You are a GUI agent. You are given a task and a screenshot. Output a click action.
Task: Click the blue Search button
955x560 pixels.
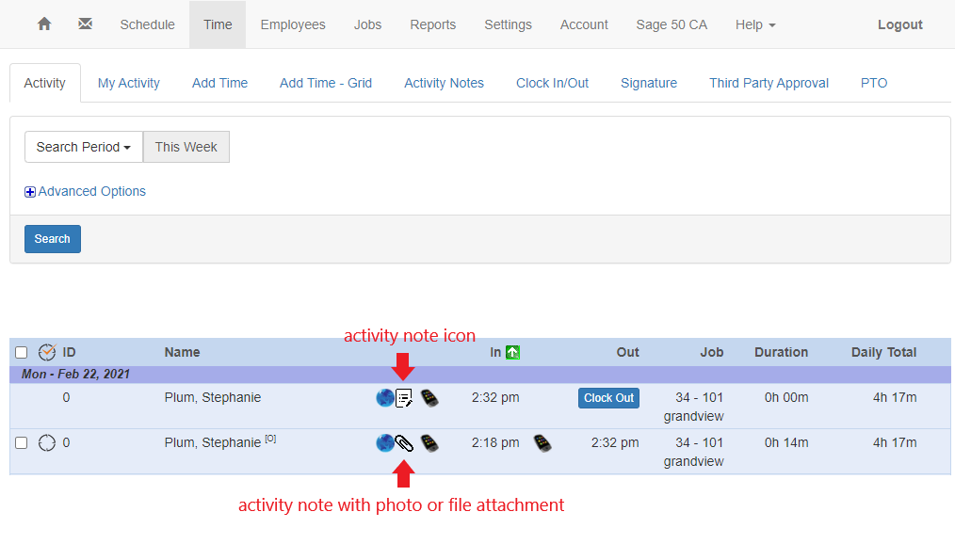(x=53, y=239)
